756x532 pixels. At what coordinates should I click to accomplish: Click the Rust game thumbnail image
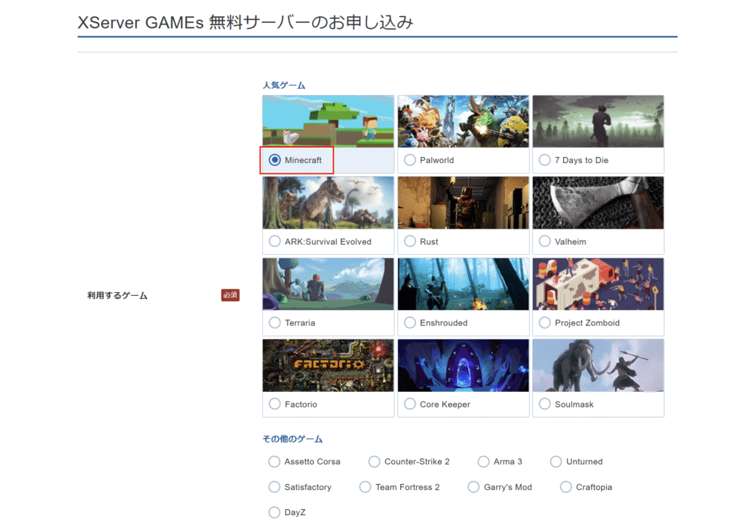464,203
